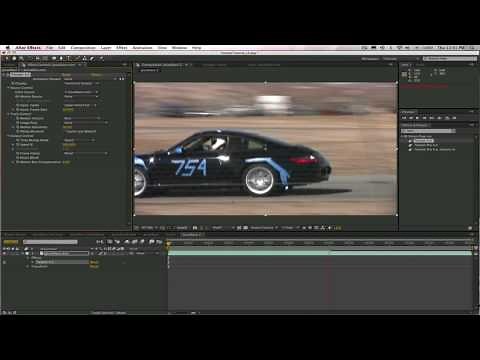
Task: Expand the Transform group in the timeline
Action: pyautogui.click(x=28, y=267)
